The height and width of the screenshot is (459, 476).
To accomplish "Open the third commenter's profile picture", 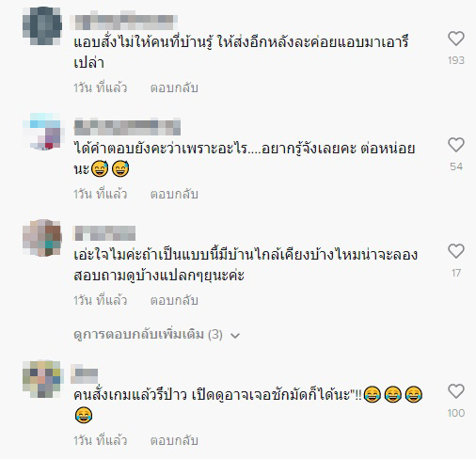I will pos(42,238).
